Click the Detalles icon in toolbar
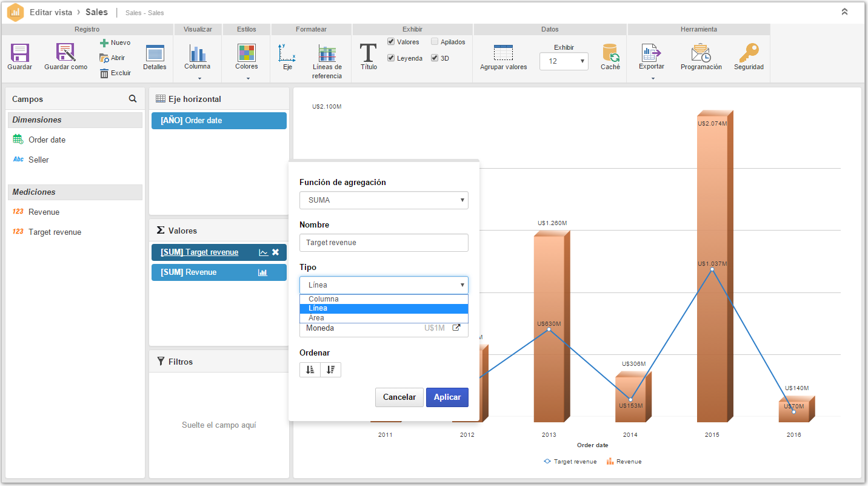Screen dimensions: 868x486 pos(155,53)
